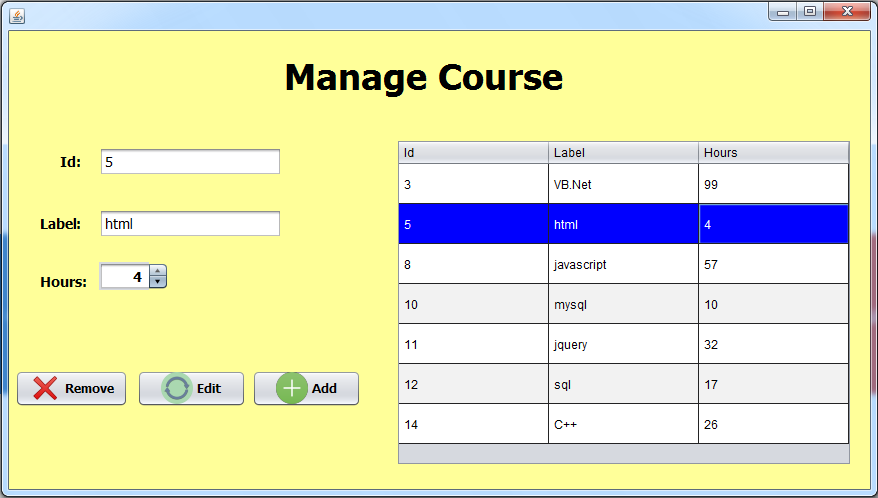The width and height of the screenshot is (878, 498).
Task: Select the hours cell showing 17
Action: (x=774, y=384)
